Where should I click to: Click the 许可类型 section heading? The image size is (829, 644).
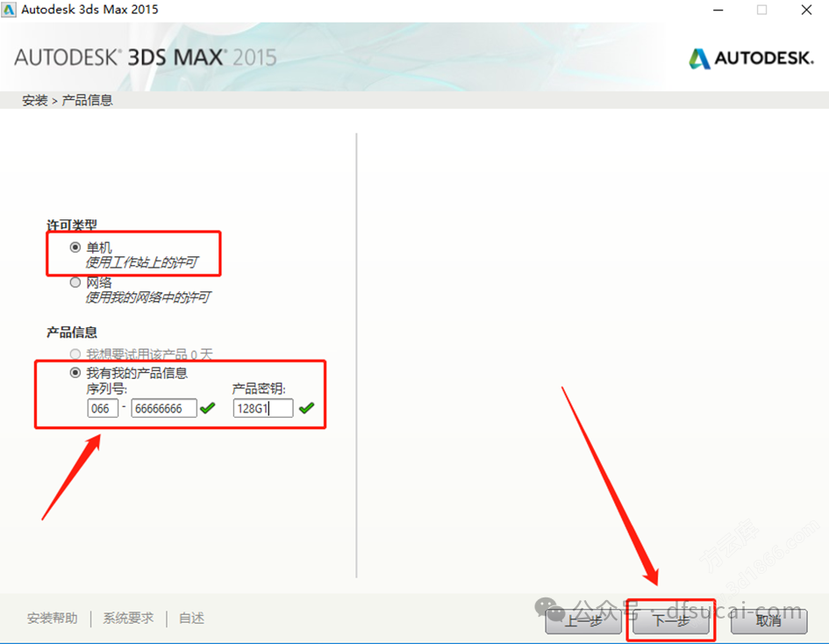click(72, 225)
